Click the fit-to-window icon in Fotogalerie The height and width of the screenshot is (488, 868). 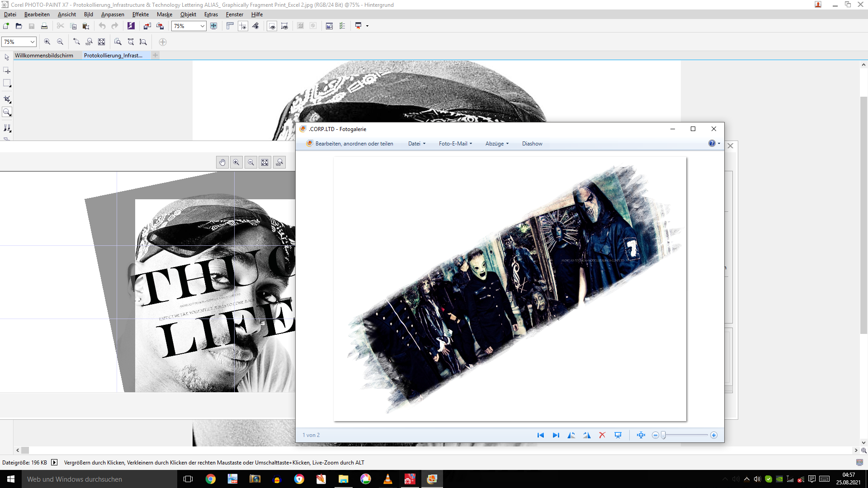(x=641, y=435)
